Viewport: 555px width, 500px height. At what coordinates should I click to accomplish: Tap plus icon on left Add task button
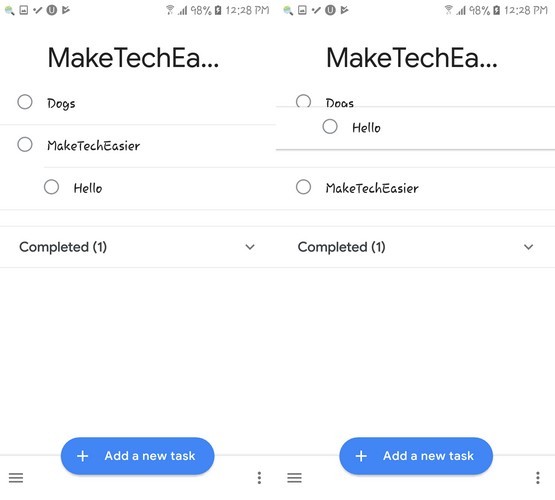[82, 456]
